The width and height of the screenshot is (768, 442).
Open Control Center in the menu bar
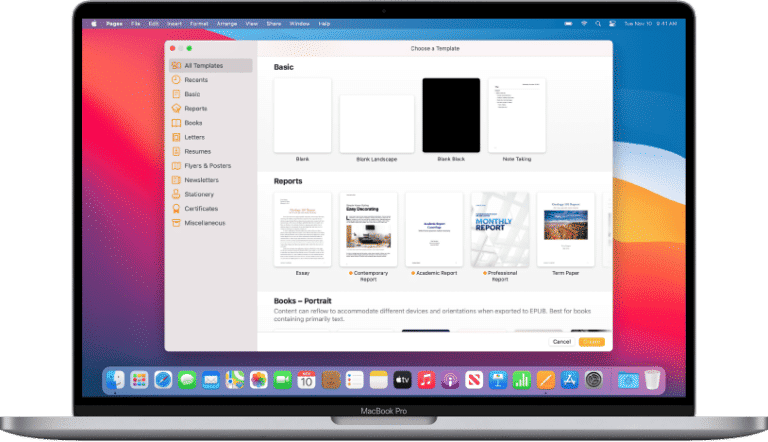coord(612,24)
